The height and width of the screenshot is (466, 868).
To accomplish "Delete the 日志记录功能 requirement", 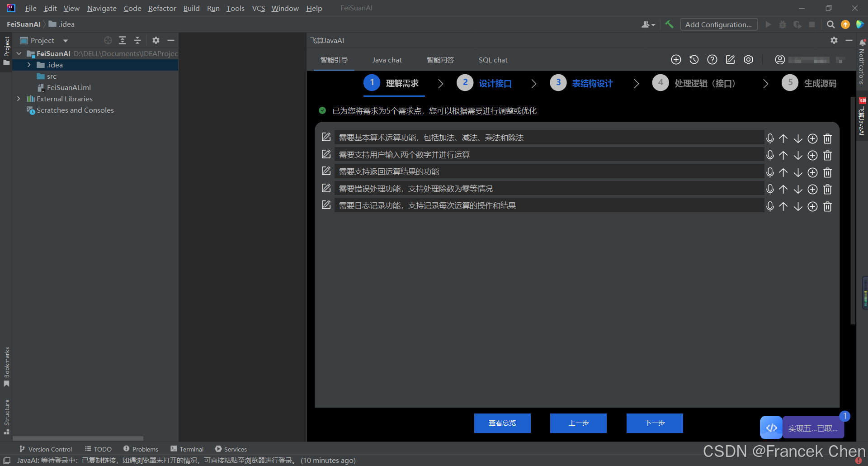I will pyautogui.click(x=828, y=206).
